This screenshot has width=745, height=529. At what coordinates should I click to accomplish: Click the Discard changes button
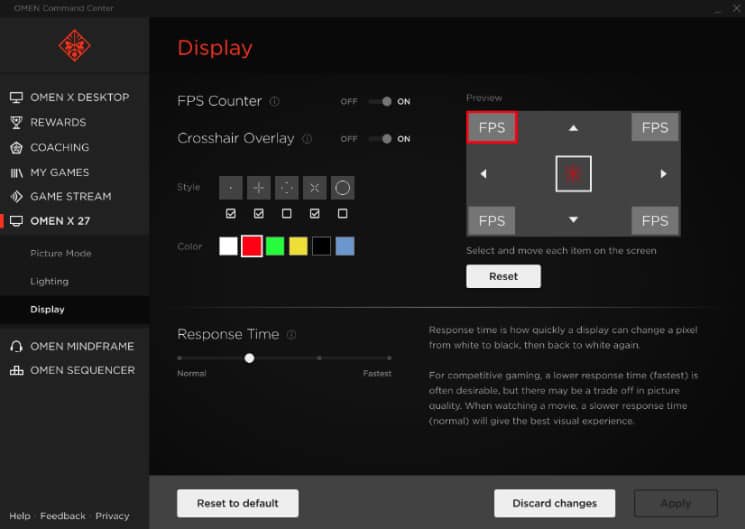coord(554,503)
